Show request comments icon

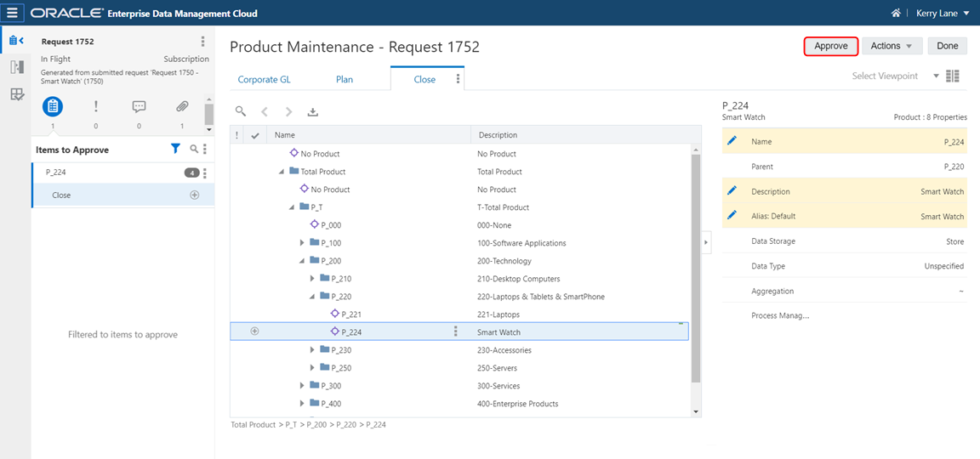pos(139,107)
